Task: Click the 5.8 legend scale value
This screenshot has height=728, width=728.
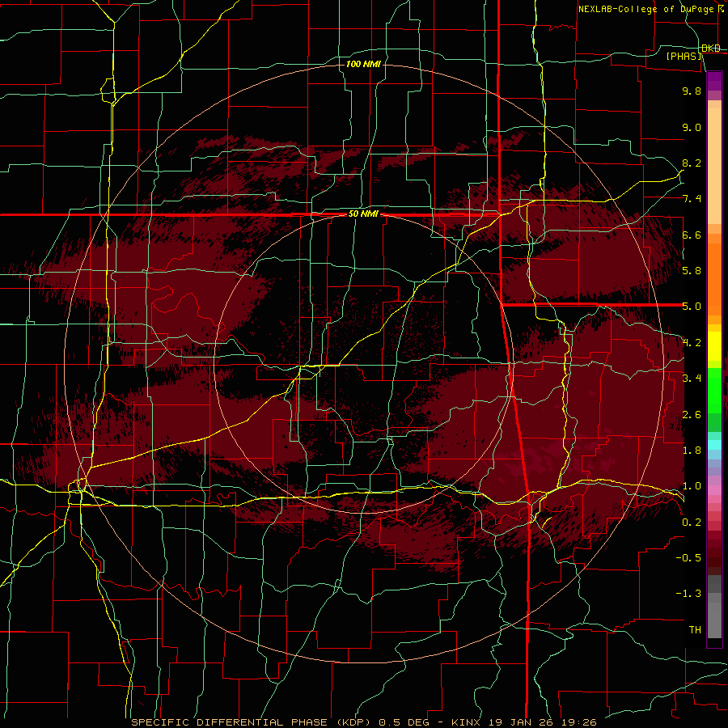Action: [692, 271]
